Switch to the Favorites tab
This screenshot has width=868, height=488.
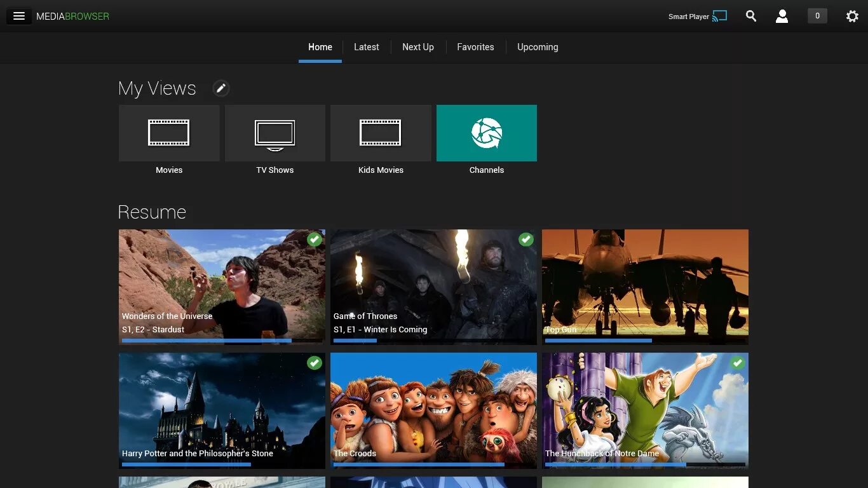point(475,47)
